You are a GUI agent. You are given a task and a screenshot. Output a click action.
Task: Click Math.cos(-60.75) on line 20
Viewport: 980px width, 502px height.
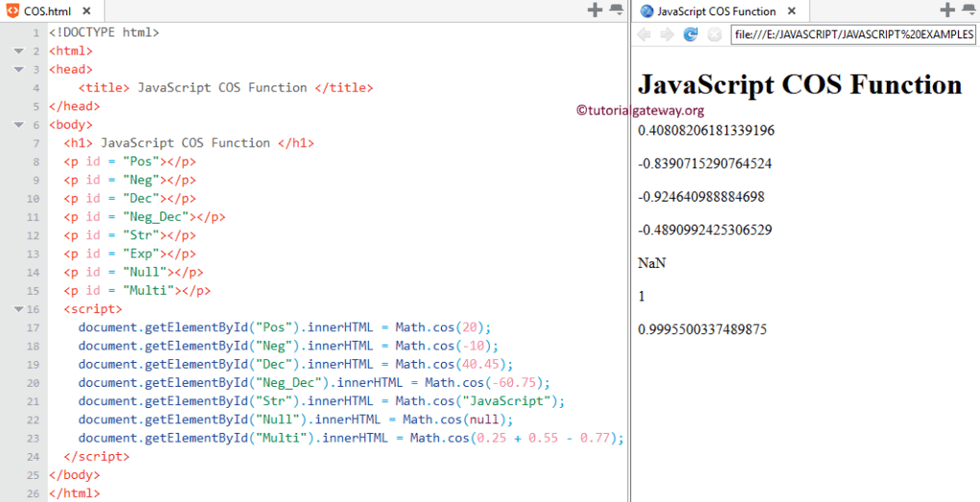(483, 382)
